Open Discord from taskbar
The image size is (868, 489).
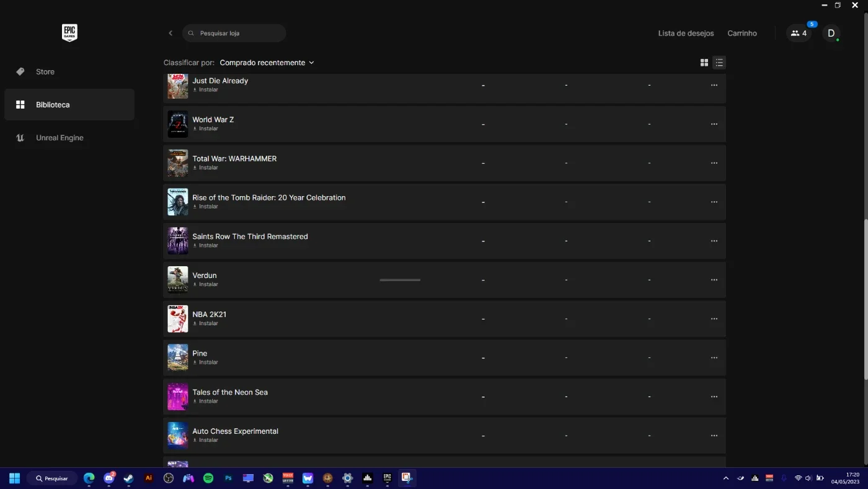coord(109,478)
